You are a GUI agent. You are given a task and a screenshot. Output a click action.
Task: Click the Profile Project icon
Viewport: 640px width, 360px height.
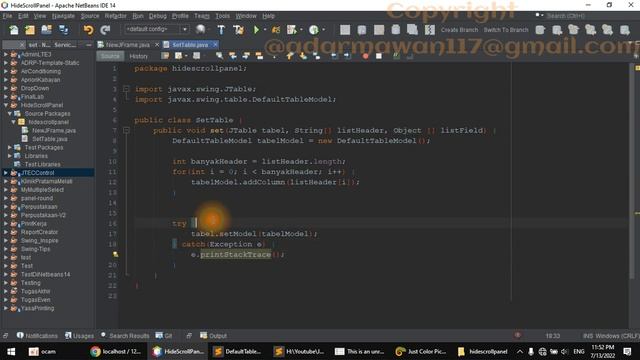(x=291, y=29)
